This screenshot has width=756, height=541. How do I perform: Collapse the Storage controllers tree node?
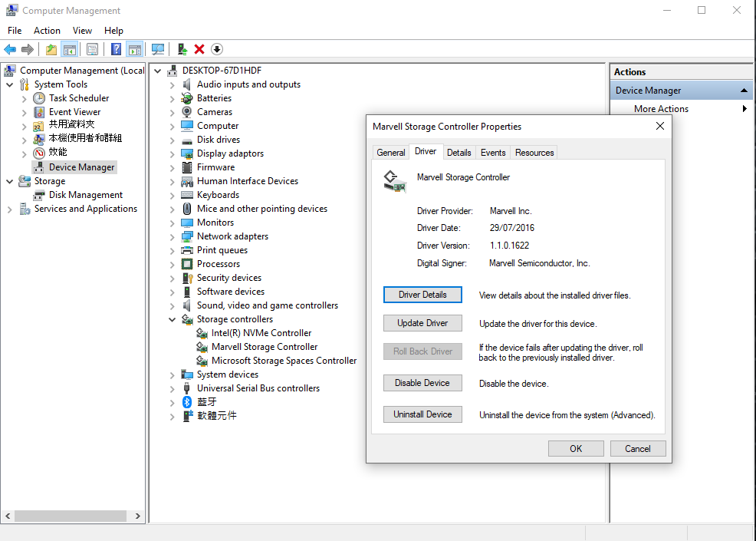click(173, 319)
